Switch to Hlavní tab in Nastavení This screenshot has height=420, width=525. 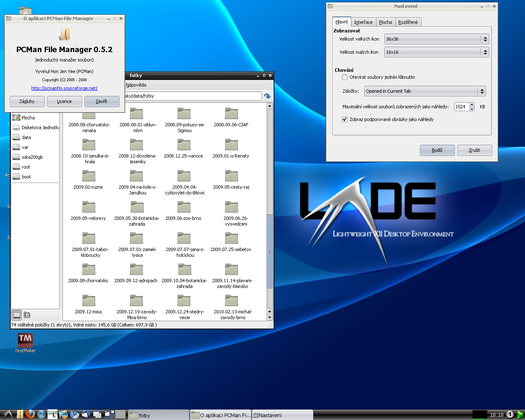[x=342, y=22]
